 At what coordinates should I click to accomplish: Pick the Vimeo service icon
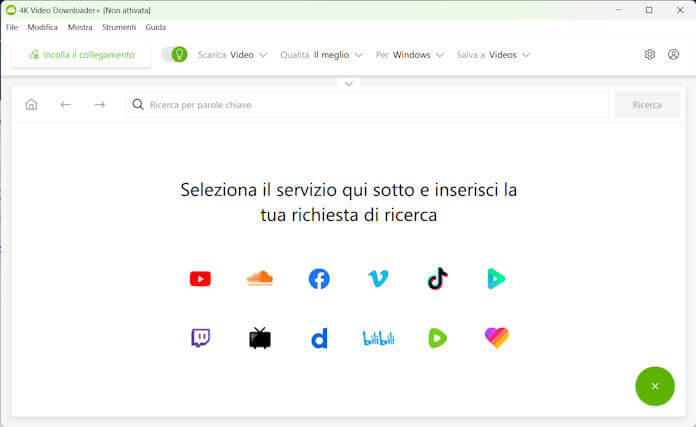pos(378,279)
